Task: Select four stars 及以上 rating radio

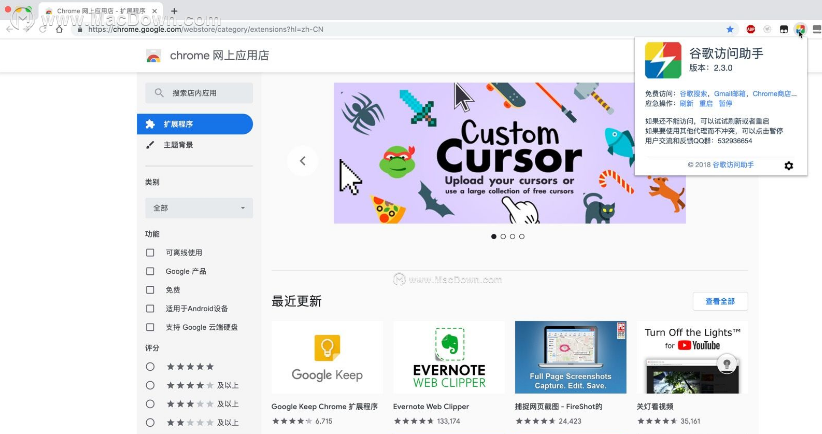Action: tap(150, 385)
